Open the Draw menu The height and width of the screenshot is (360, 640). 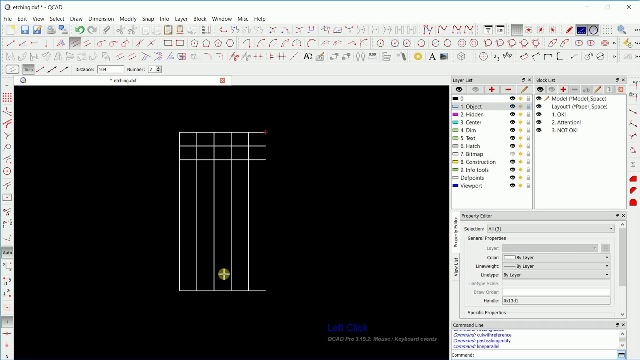76,19
